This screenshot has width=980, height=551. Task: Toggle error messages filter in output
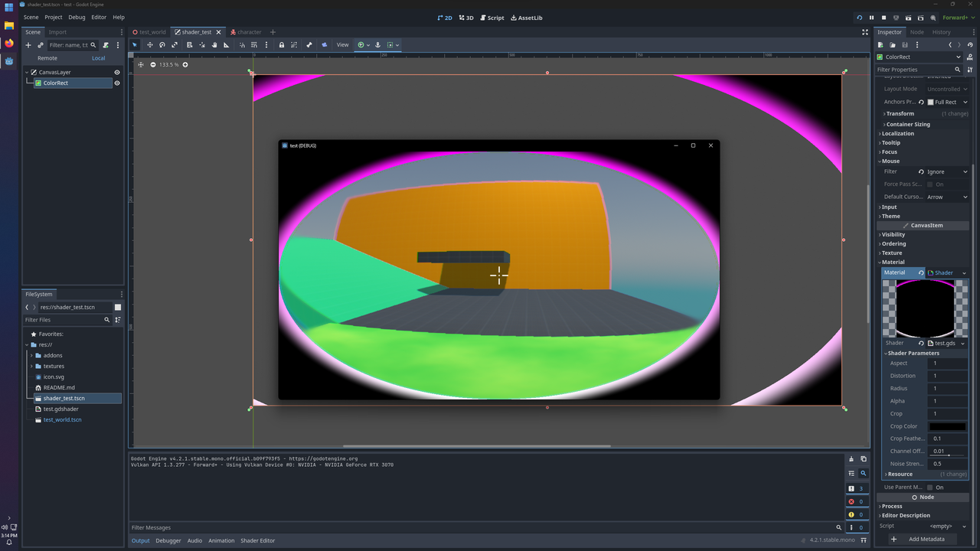click(857, 501)
